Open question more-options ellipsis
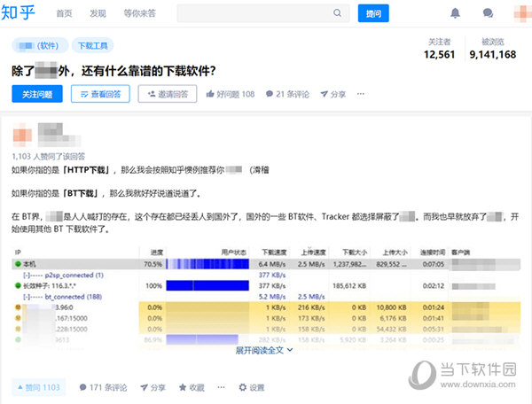This screenshot has height=404, width=532. pos(361,94)
